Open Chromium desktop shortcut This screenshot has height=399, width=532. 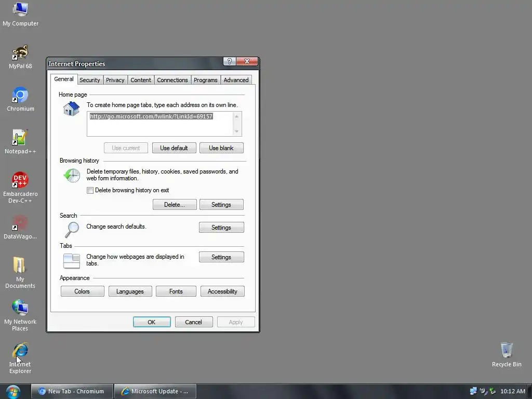click(20, 99)
